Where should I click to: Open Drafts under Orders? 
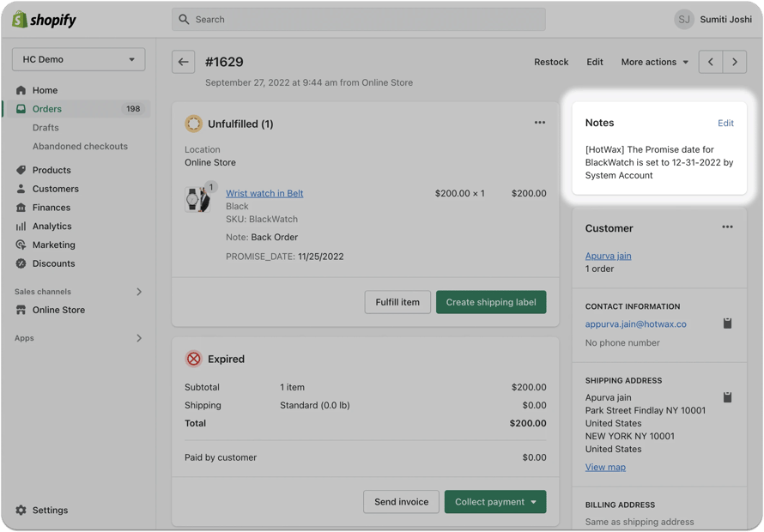point(45,128)
